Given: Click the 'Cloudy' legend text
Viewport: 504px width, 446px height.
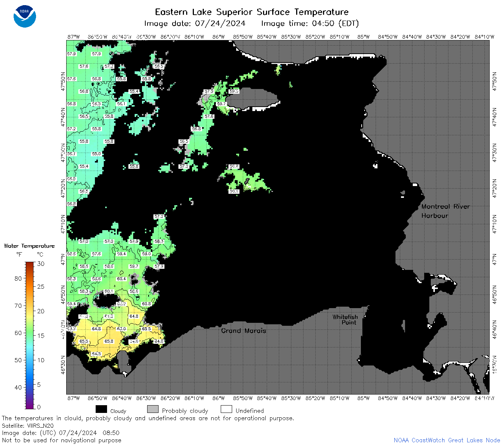Looking at the screenshot, I should [118, 411].
